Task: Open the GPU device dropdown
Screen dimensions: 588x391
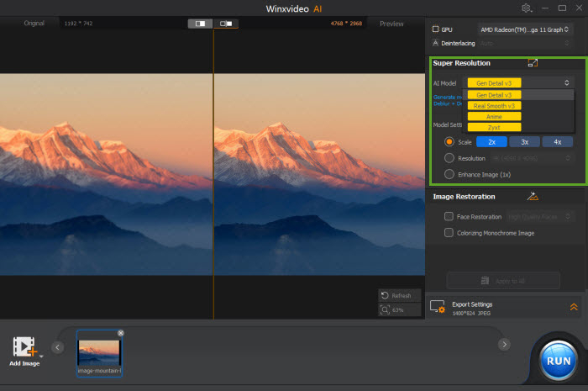Action: 525,29
